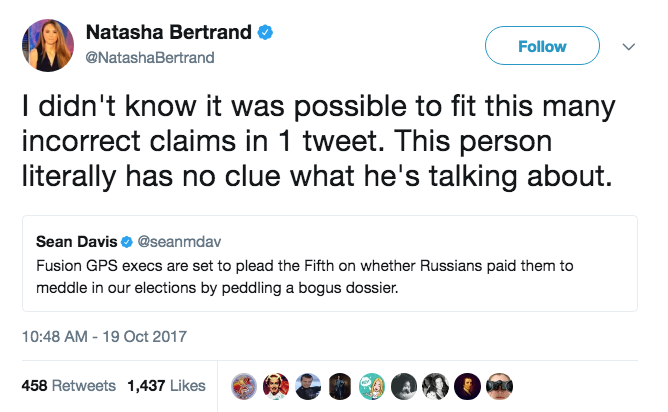The height and width of the screenshot is (412, 668).
Task: Click Natasha Bertrand's blue verified badge
Action: (265, 32)
